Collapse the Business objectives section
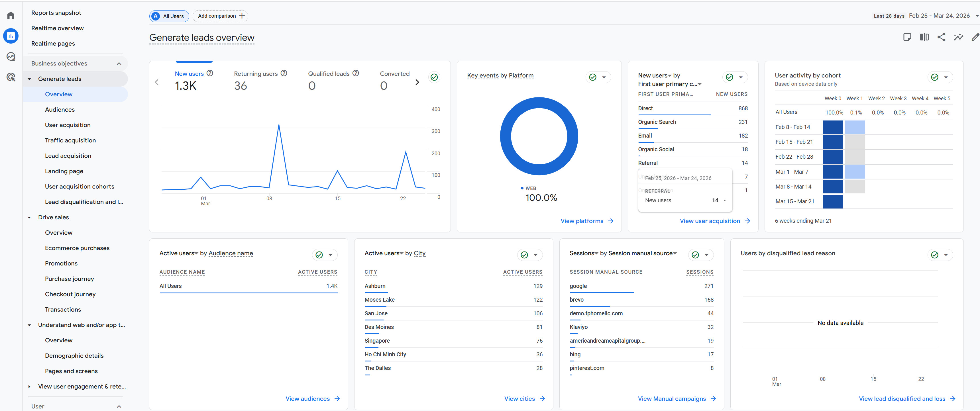The image size is (980, 411). 119,63
